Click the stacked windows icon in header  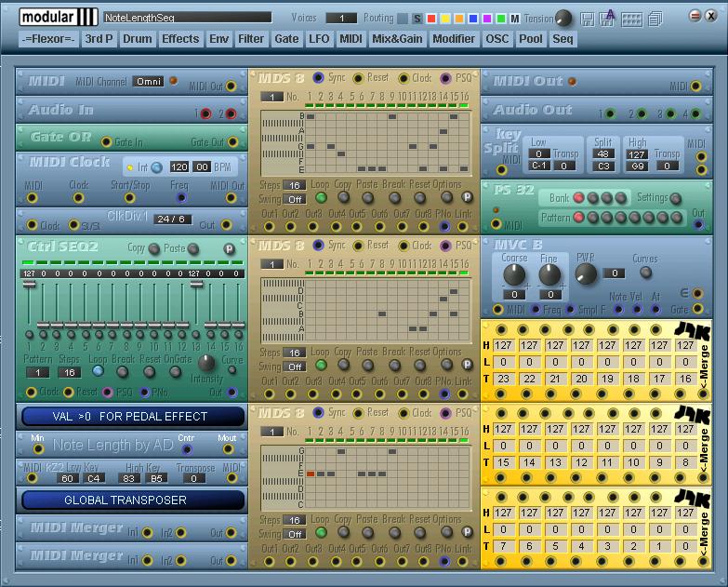(655, 19)
